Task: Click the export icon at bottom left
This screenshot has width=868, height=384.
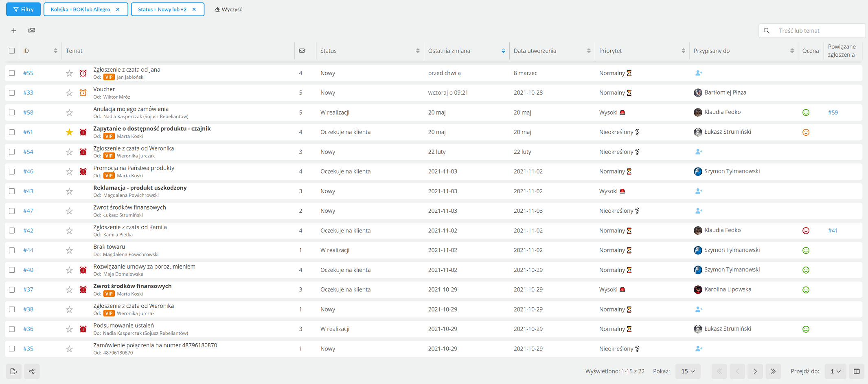Action: tap(14, 371)
